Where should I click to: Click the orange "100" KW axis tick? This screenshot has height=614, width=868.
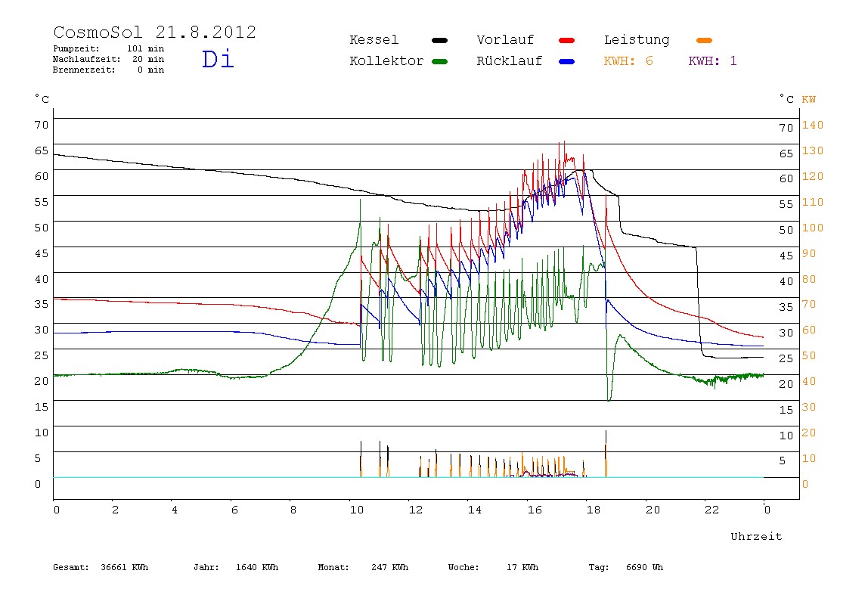(813, 228)
